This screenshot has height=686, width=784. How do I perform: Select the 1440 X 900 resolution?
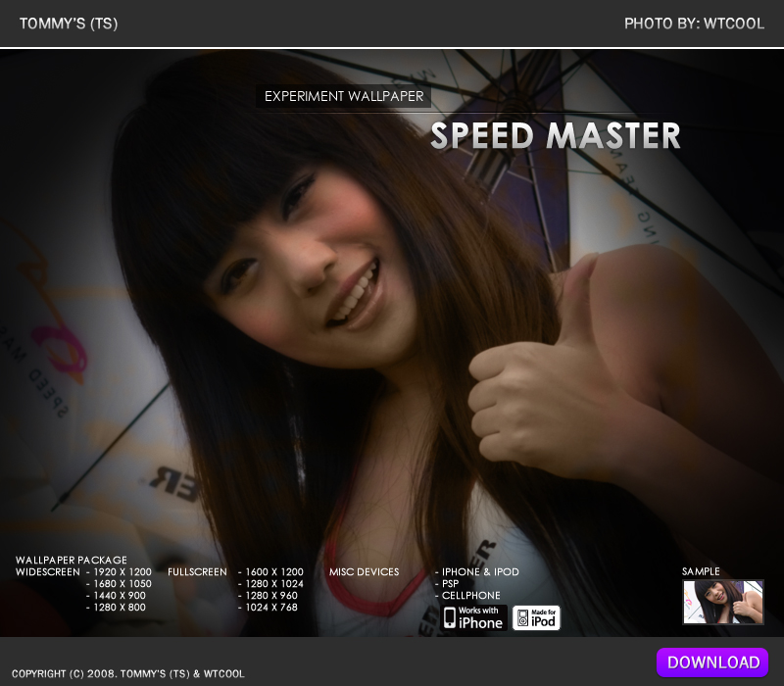point(120,596)
